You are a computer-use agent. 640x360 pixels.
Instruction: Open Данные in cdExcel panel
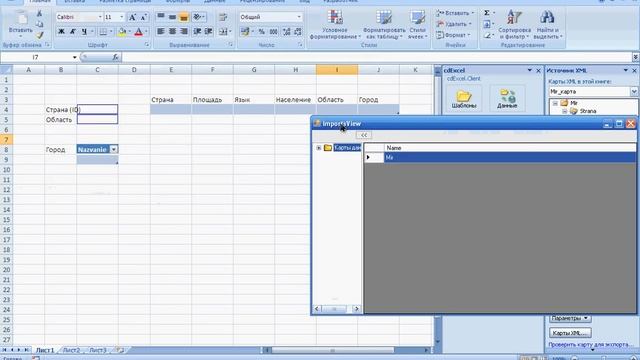[507, 99]
